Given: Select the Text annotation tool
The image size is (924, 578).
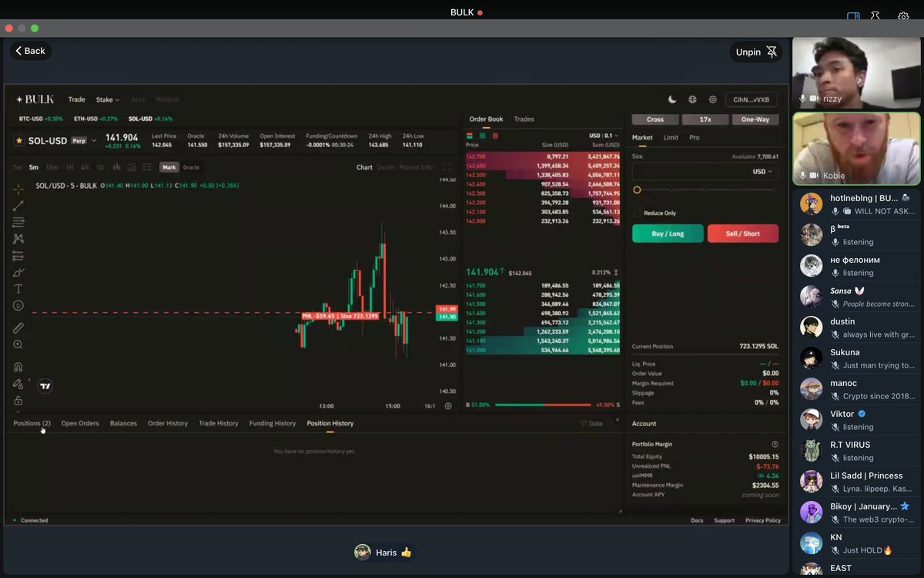Looking at the screenshot, I should 18,289.
